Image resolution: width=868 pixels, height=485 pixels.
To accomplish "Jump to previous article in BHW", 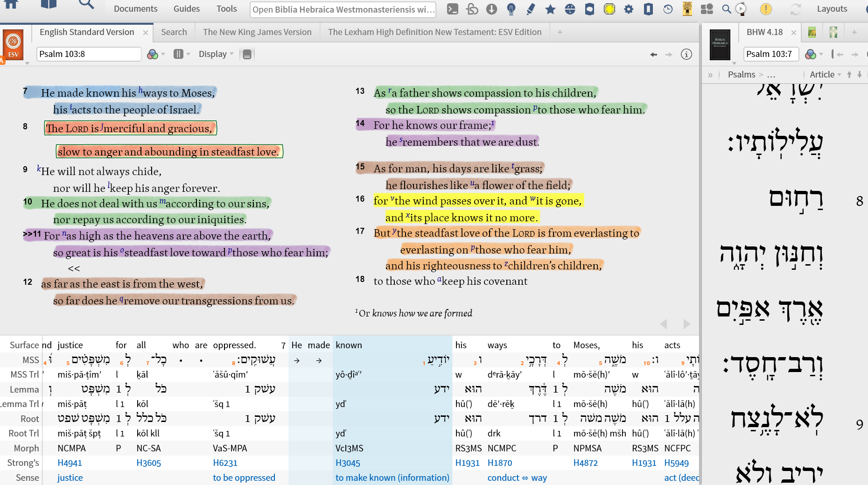I will point(849,75).
